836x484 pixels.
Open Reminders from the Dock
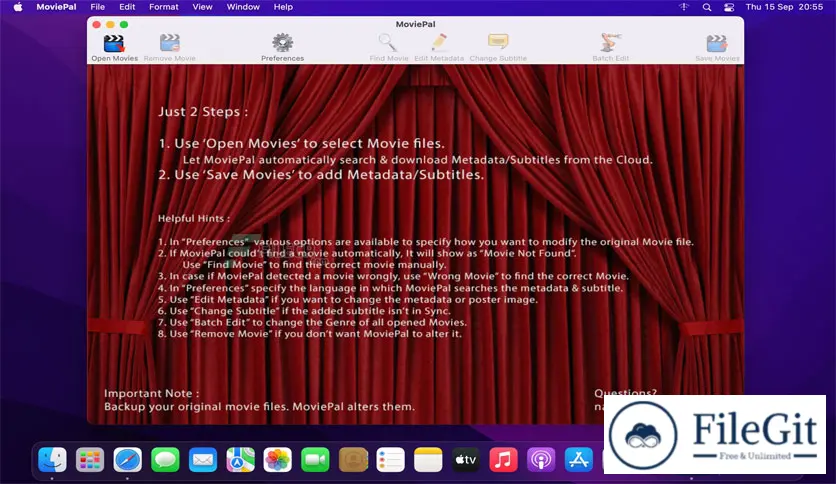click(x=390, y=459)
